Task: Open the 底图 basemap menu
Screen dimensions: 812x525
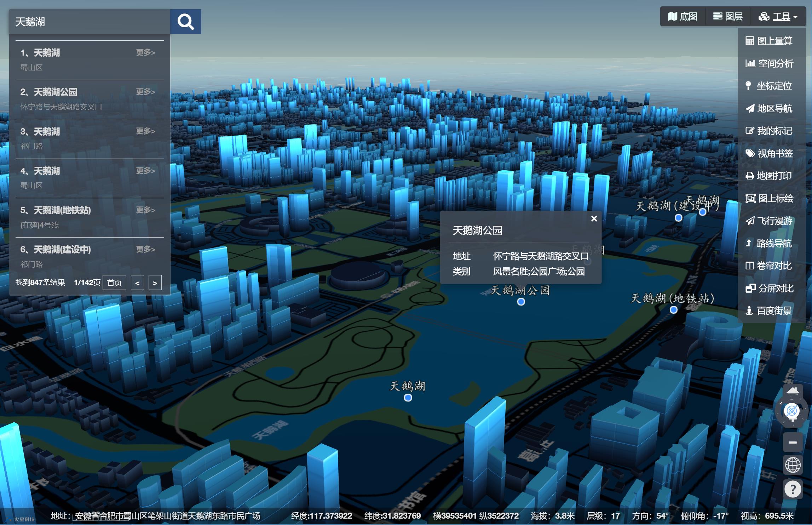Action: tap(683, 16)
